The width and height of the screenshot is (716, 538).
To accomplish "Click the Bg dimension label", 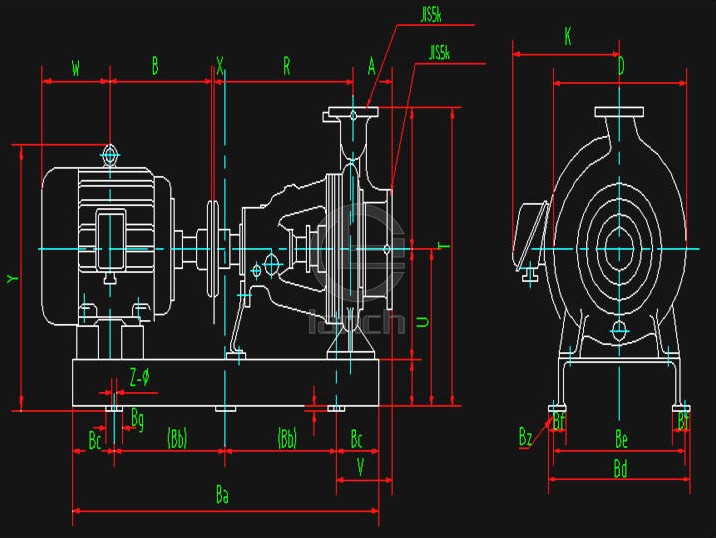I will click(137, 418).
